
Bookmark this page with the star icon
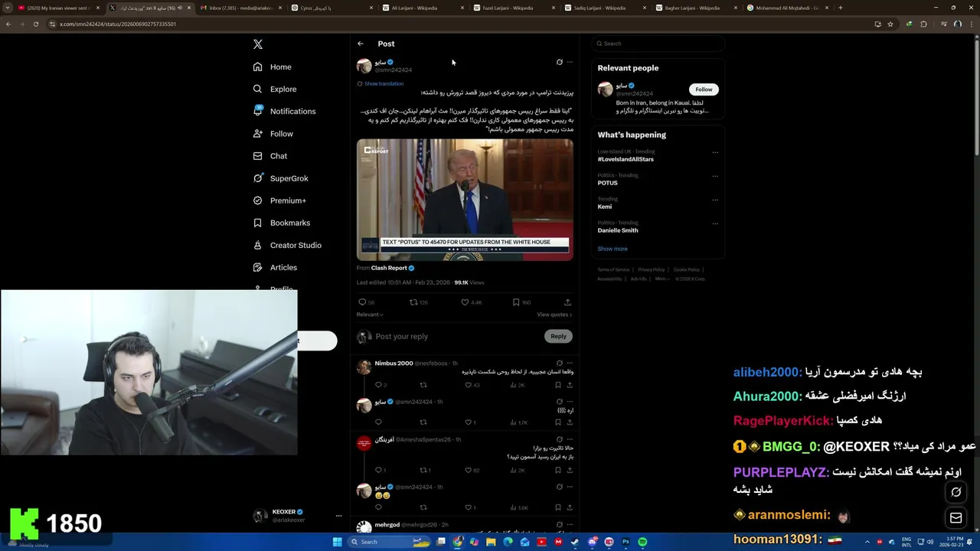890,24
